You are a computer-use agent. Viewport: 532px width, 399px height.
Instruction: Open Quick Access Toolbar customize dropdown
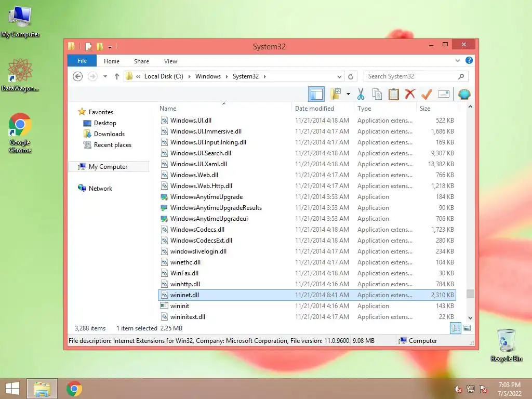tap(110, 47)
